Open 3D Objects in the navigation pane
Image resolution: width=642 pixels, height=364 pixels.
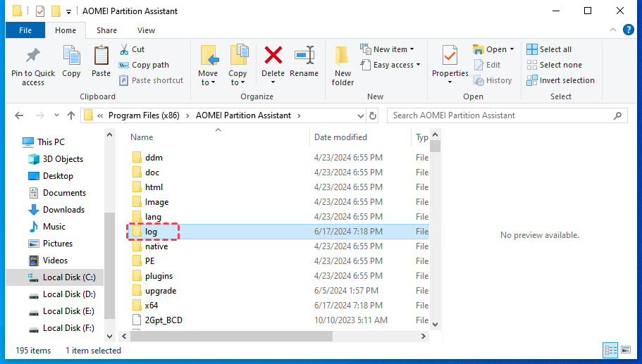tap(55, 159)
